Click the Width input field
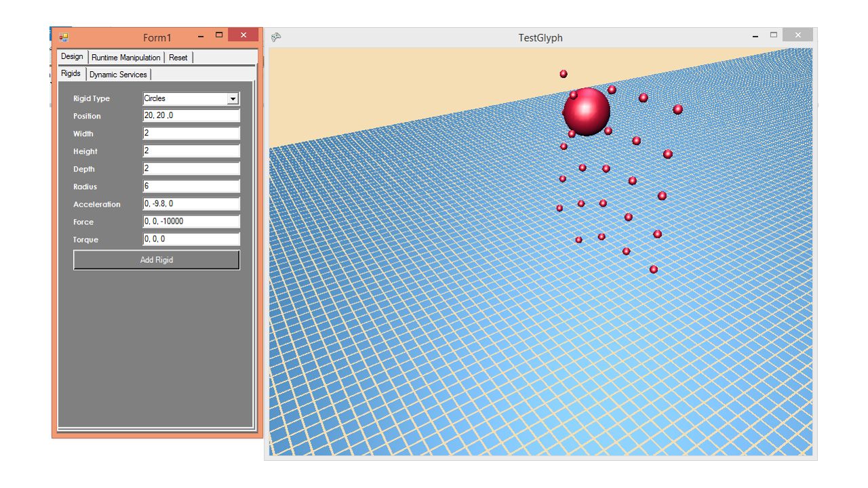This screenshot has width=868, height=488. click(191, 133)
